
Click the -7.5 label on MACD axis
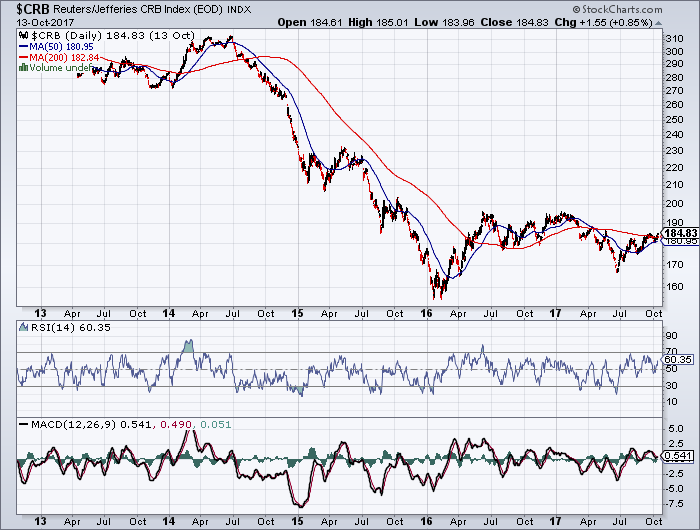coord(674,504)
